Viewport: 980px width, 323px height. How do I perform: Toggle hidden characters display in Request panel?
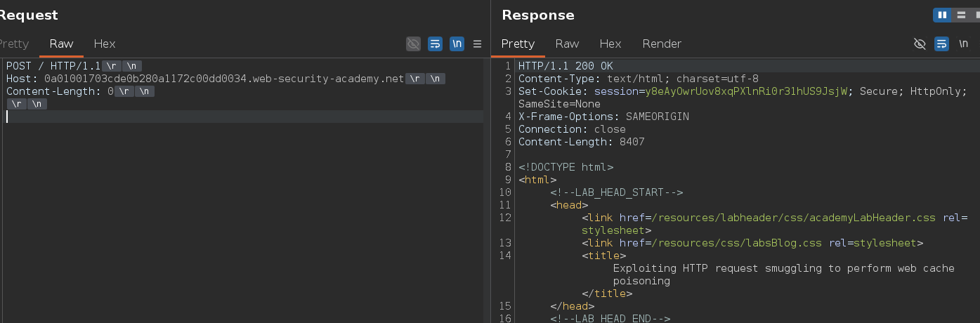click(x=413, y=44)
